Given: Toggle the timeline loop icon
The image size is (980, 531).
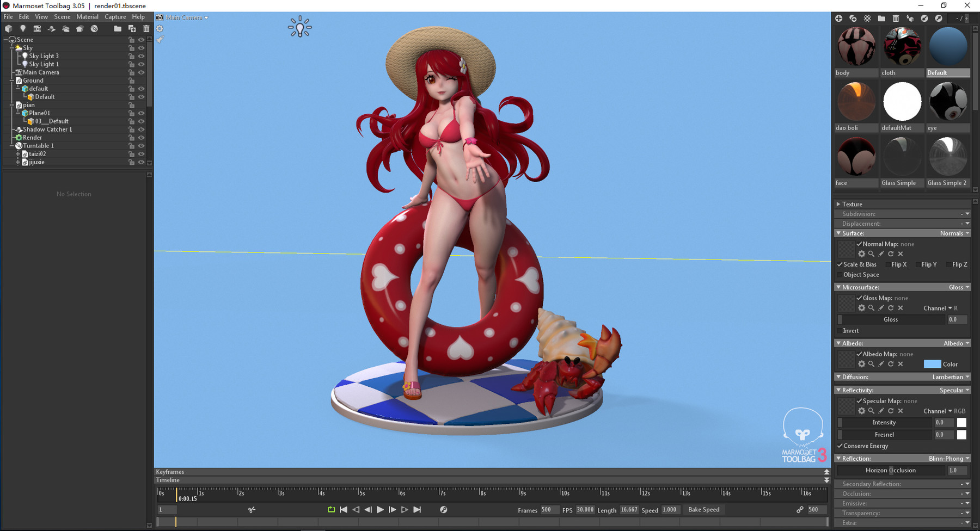Looking at the screenshot, I should pos(331,510).
